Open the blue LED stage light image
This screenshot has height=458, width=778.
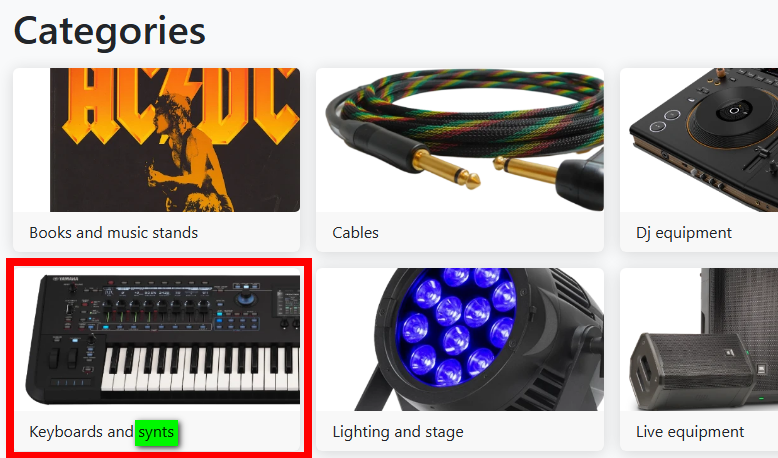tap(460, 339)
